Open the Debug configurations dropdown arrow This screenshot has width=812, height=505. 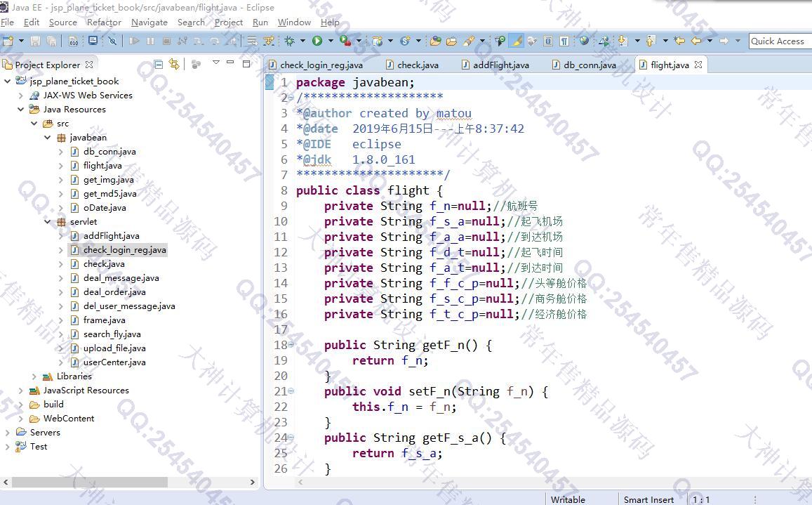pos(302,41)
